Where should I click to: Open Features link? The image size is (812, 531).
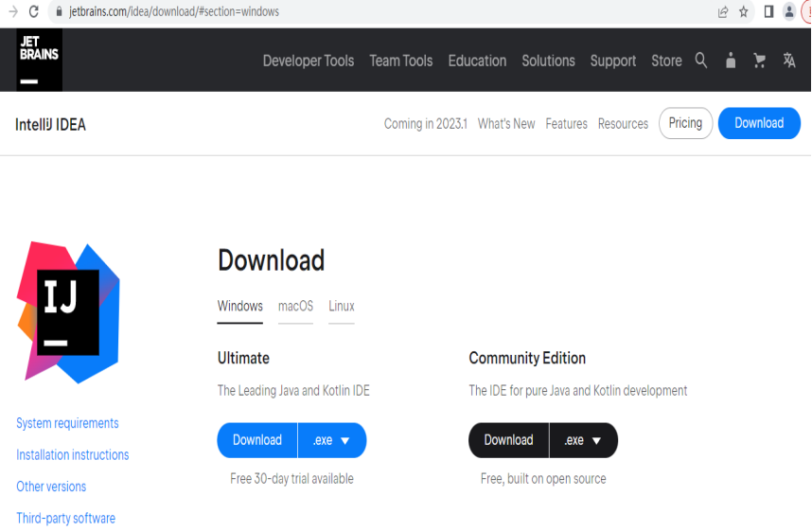coord(566,124)
